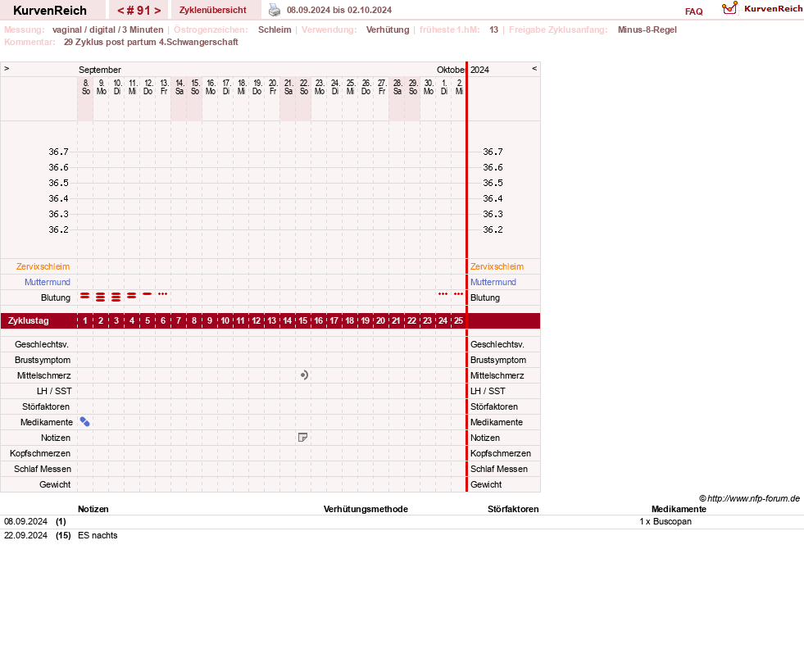804x672 pixels.
Task: Click the left Zervixschleim label
Action: click(x=43, y=266)
